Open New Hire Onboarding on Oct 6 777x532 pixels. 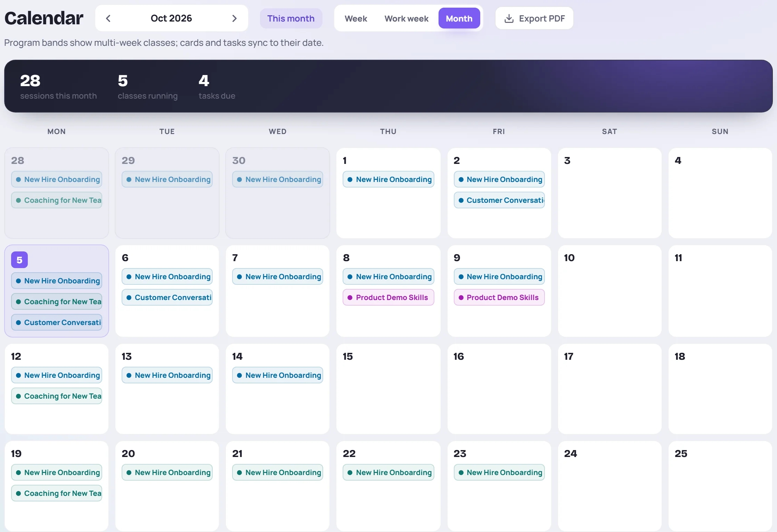point(167,276)
